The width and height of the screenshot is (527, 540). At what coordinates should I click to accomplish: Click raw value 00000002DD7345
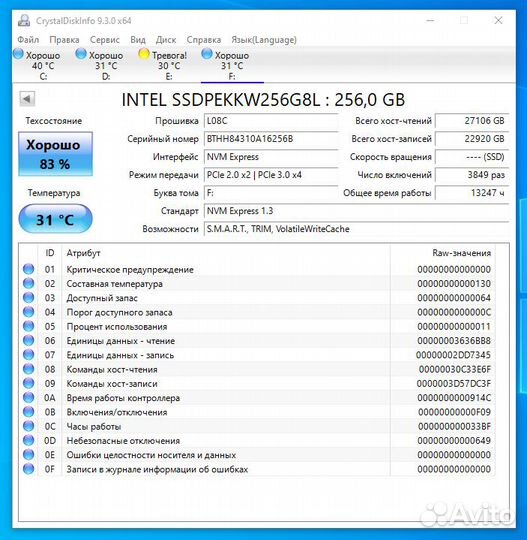[453, 355]
